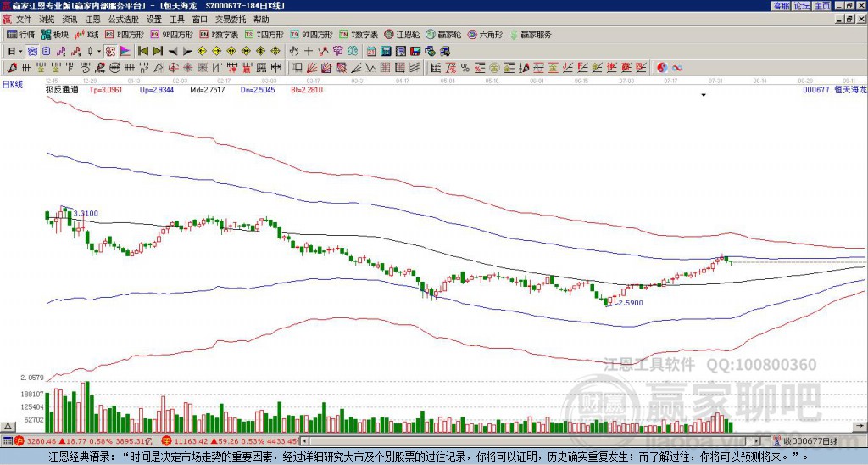Image resolution: width=868 pixels, height=465 pixels.
Task: Open the 帮助 menu
Action: (x=261, y=20)
